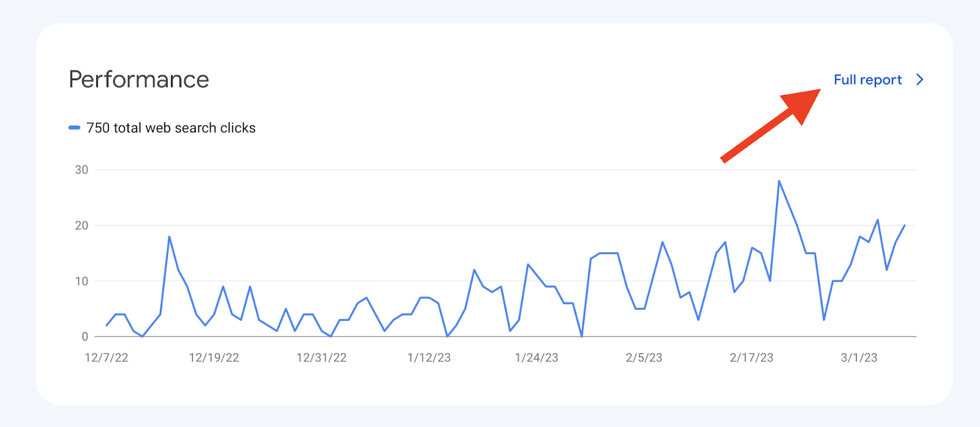Click the highest peak near 28 clicks
This screenshot has width=980, height=427.
pyautogui.click(x=779, y=181)
